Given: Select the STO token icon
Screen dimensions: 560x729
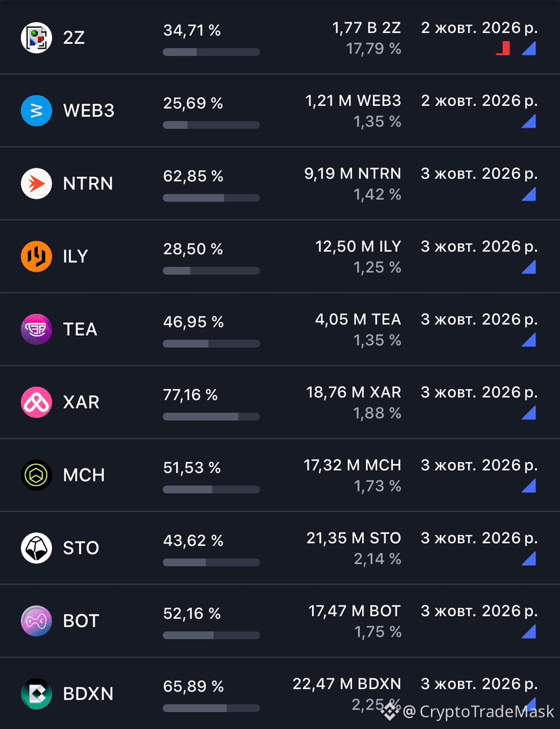Looking at the screenshot, I should [36, 548].
